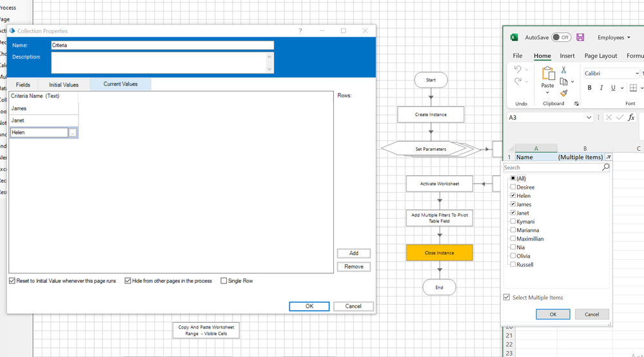Expand the Name Box dropdown
This screenshot has height=357, width=644.
coord(589,118)
